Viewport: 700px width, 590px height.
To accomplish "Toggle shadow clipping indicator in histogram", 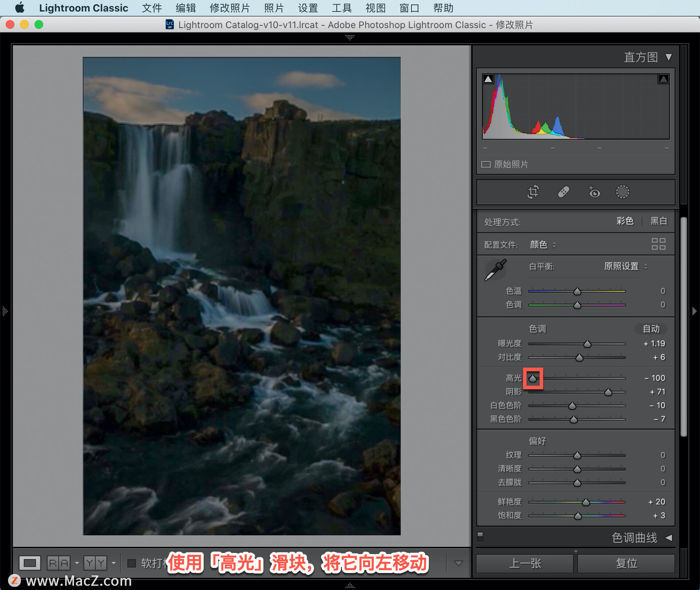I will pyautogui.click(x=488, y=79).
